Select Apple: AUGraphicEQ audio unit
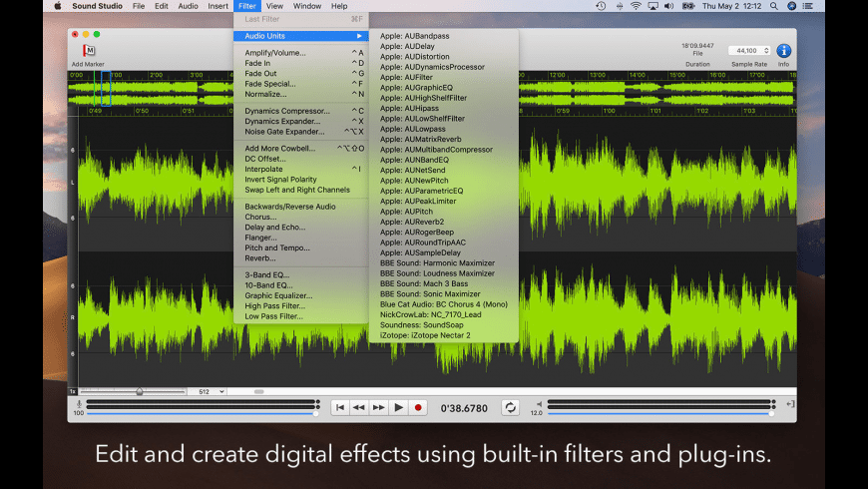This screenshot has height=489, width=868. click(x=416, y=88)
